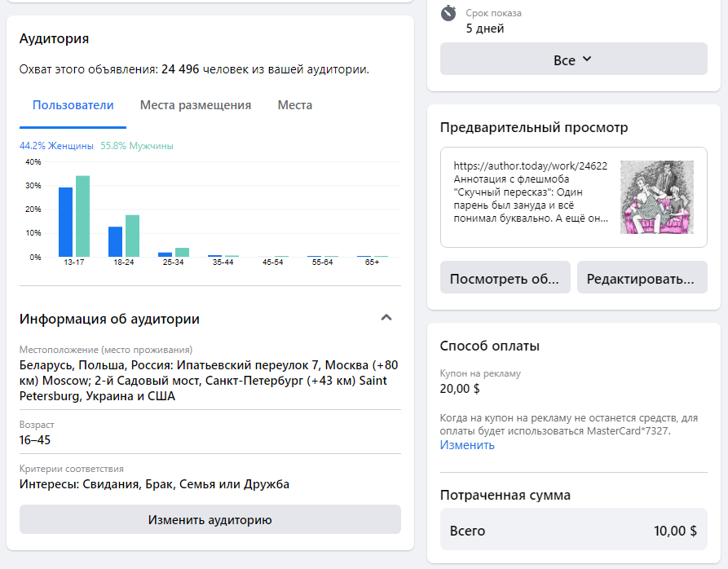The width and height of the screenshot is (728, 569).
Task: Open the Все dropdown
Action: coord(573,60)
